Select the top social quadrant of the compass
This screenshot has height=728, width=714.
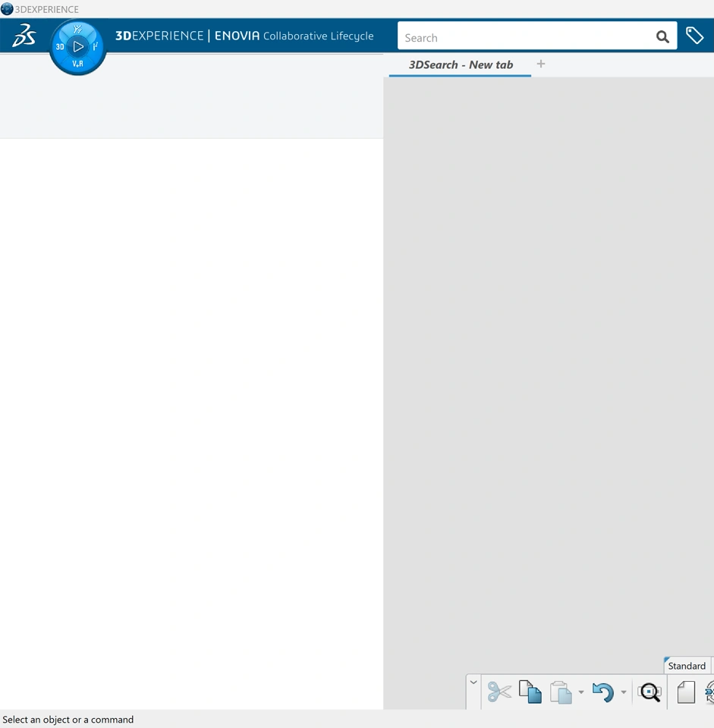click(77, 30)
